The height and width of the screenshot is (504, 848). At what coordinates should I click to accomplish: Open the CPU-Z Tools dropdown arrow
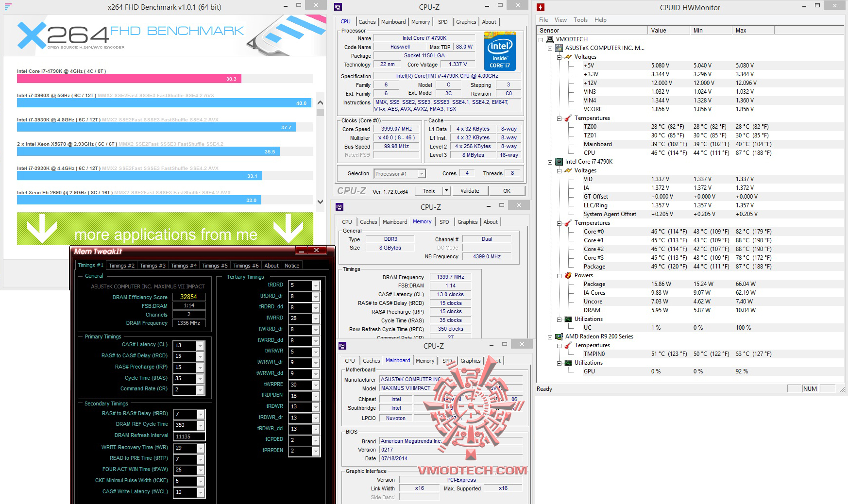pyautogui.click(x=446, y=191)
